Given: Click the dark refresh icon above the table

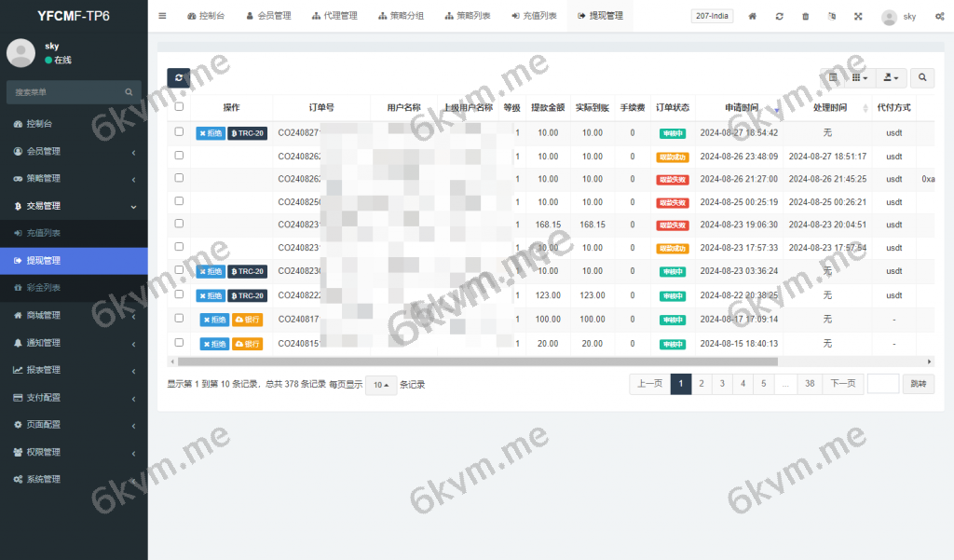Looking at the screenshot, I should click(178, 78).
